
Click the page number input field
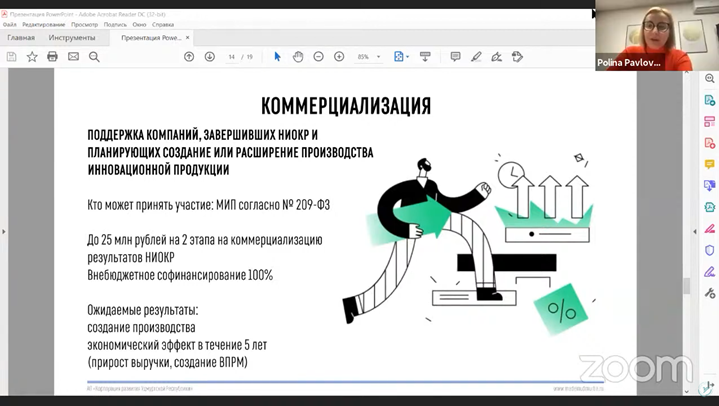point(233,57)
